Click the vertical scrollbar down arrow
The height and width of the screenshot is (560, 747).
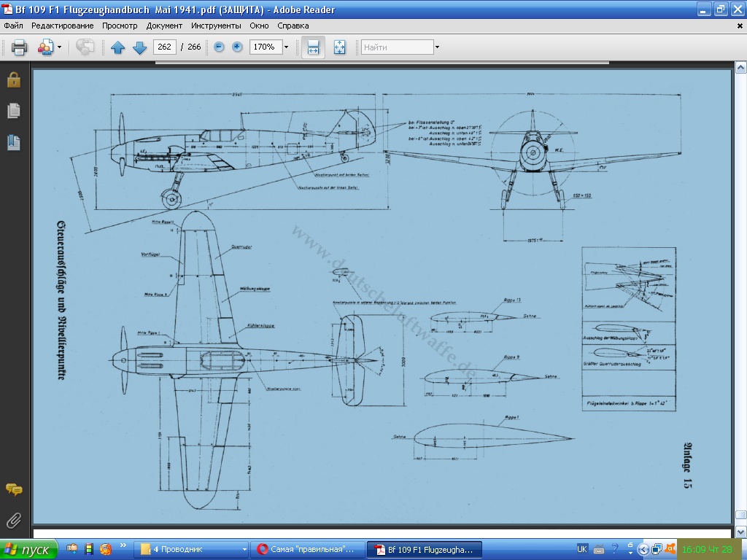741,532
